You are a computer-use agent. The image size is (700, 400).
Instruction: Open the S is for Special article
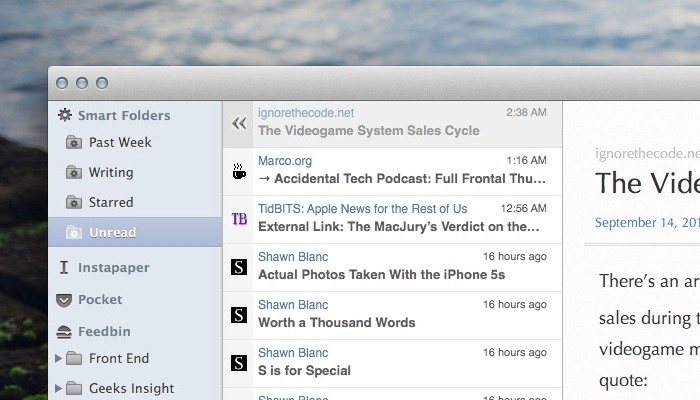click(x=305, y=370)
